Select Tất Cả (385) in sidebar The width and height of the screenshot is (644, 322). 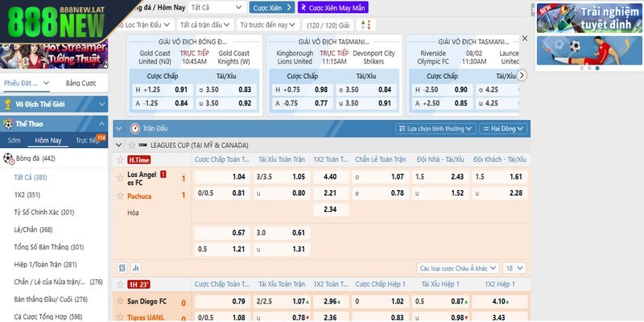coord(31,177)
